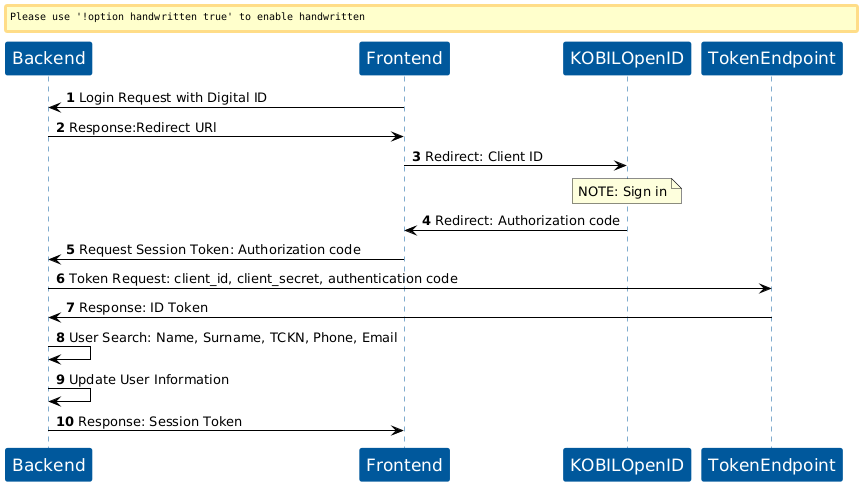This screenshot has width=862, height=486.
Task: Select message '3 Redirect: Client ID'
Action: (478, 157)
